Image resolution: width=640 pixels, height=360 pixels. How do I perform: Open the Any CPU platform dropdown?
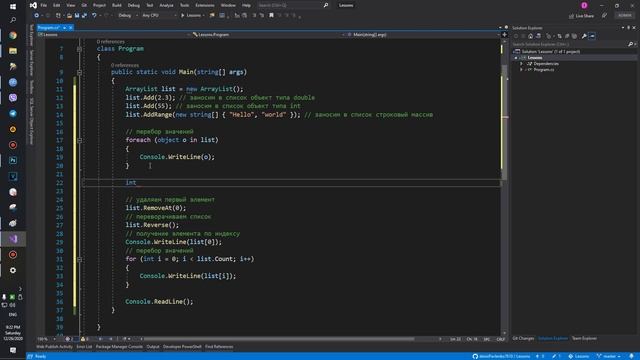(159, 16)
